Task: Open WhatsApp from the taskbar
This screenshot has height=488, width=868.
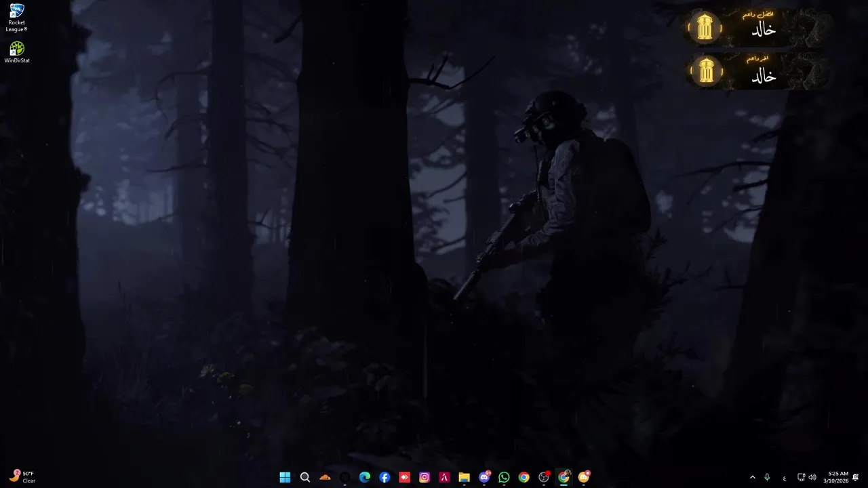Action: tap(504, 477)
